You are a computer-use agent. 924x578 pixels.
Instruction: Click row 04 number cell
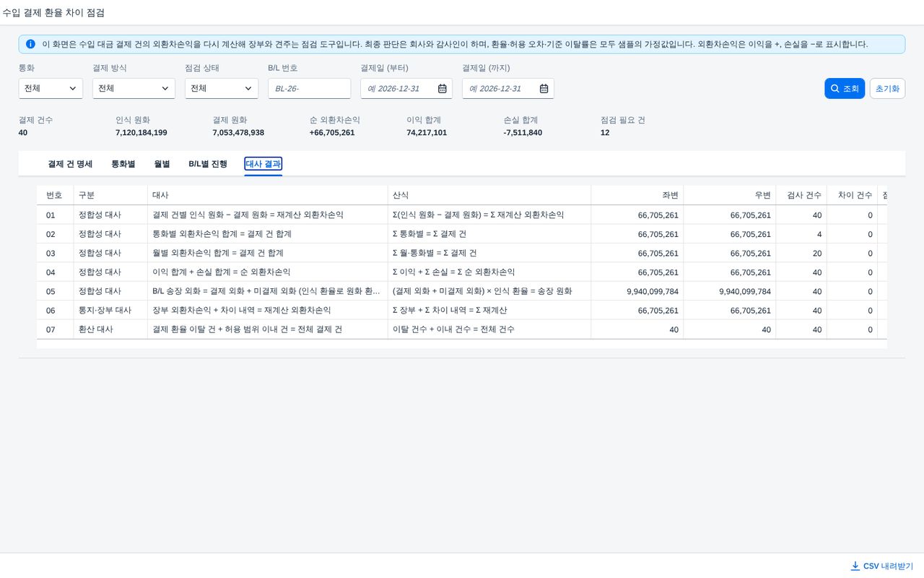[x=55, y=272]
